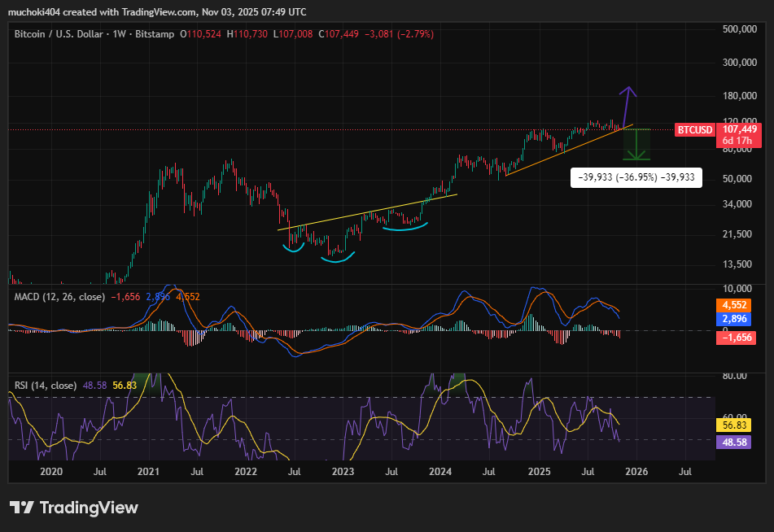Click the 80.00 RSI axis label
The width and height of the screenshot is (774, 532).
(734, 376)
